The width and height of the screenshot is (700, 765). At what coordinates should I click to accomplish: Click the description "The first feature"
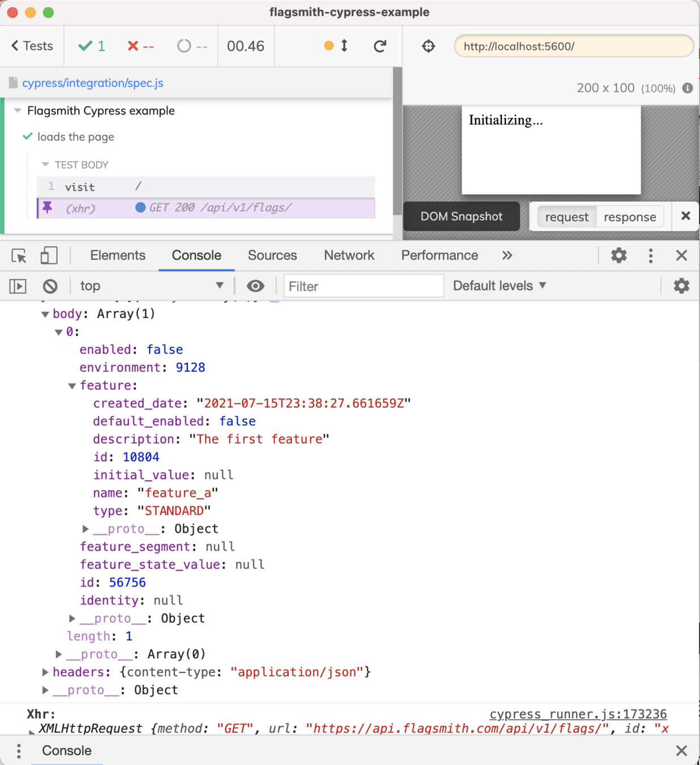259,439
